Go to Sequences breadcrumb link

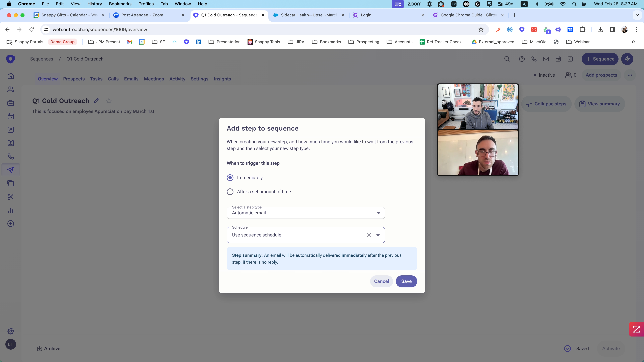[41, 59]
